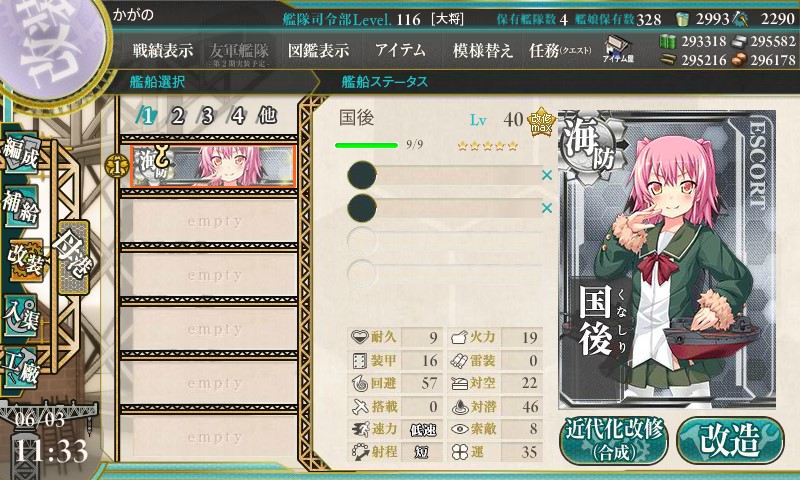Remove equipment from second slot with X
Screen dimensions: 800x480
pyautogui.click(x=546, y=208)
